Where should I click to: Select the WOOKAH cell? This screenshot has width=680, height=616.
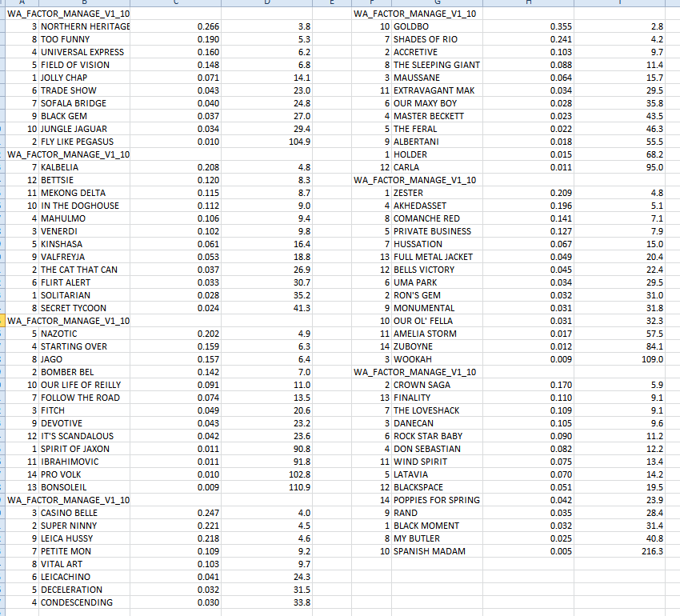click(437, 359)
